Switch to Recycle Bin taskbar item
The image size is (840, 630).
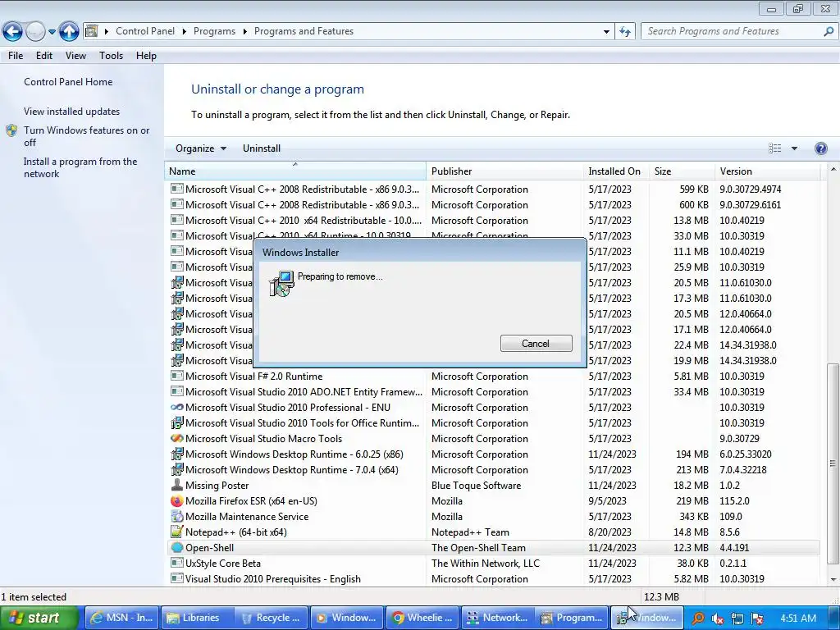[272, 618]
